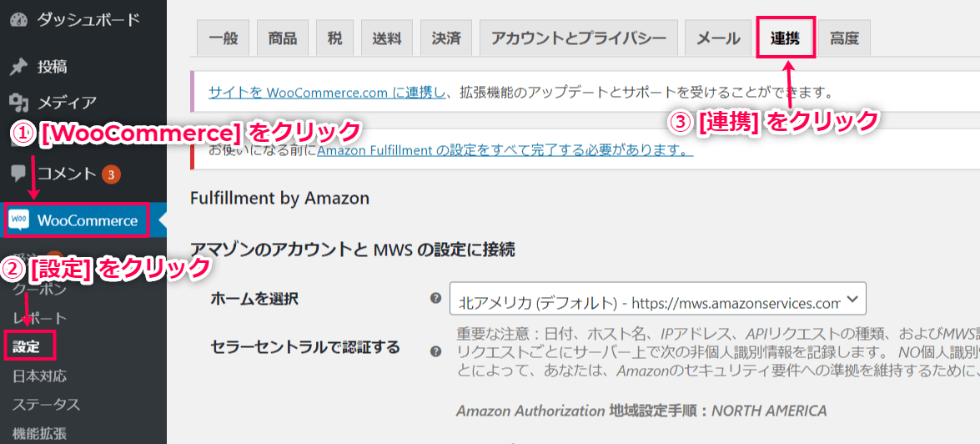Go to the 決済 tab
This screenshot has height=444, width=980.
click(446, 38)
